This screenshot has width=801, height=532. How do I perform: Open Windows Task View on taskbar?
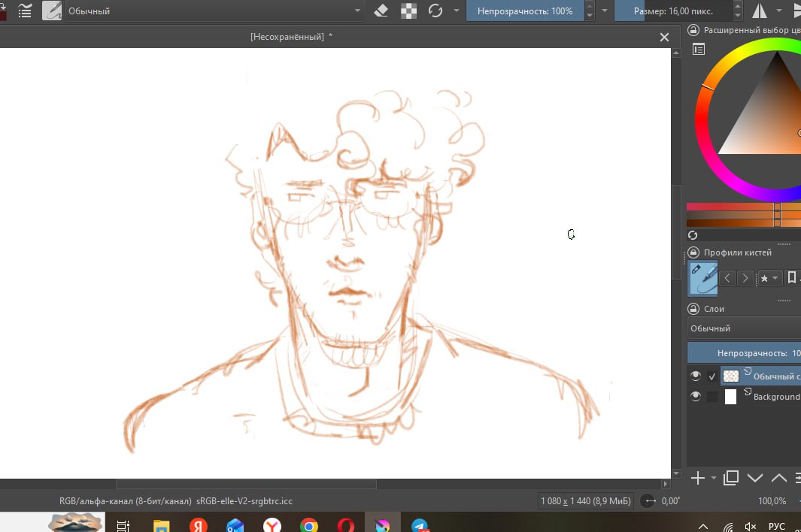[x=123, y=526]
